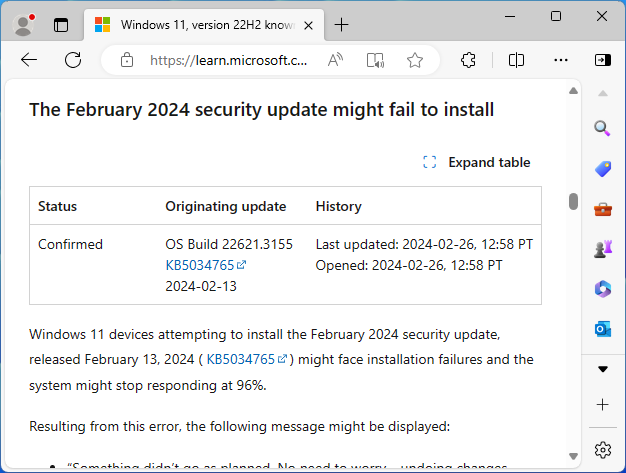Screen dimensions: 626x473
Task: Open Microsoft 365 sidebar icon
Action: [x=602, y=288]
